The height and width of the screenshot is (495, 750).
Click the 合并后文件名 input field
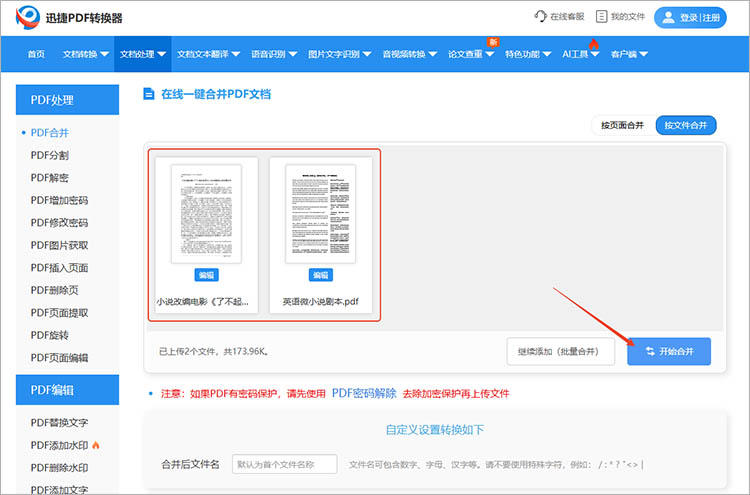286,464
